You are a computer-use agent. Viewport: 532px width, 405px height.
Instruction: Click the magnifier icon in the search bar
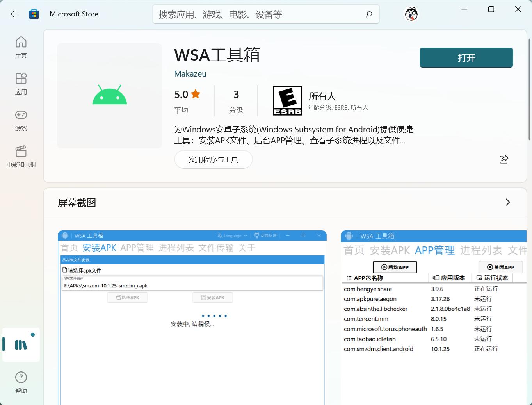(x=368, y=14)
